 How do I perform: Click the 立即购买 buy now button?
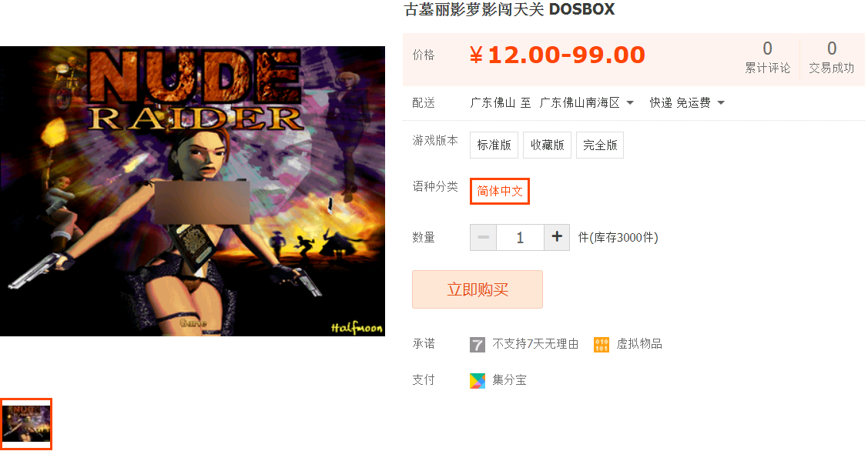click(x=478, y=289)
